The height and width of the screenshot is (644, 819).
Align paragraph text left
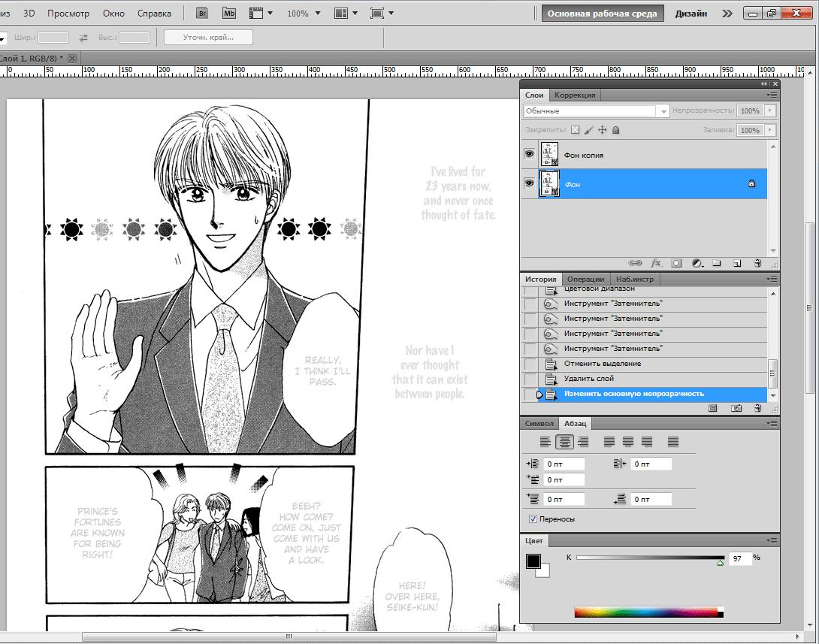(545, 442)
